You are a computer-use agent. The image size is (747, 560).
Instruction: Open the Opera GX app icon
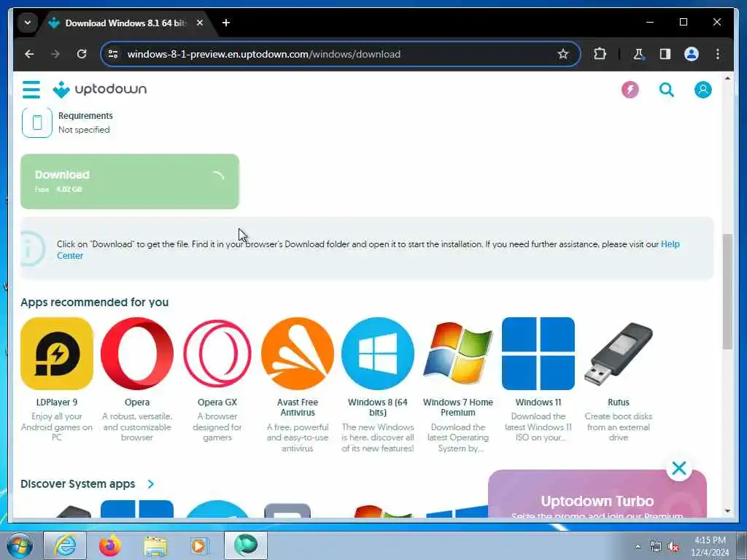click(x=217, y=354)
